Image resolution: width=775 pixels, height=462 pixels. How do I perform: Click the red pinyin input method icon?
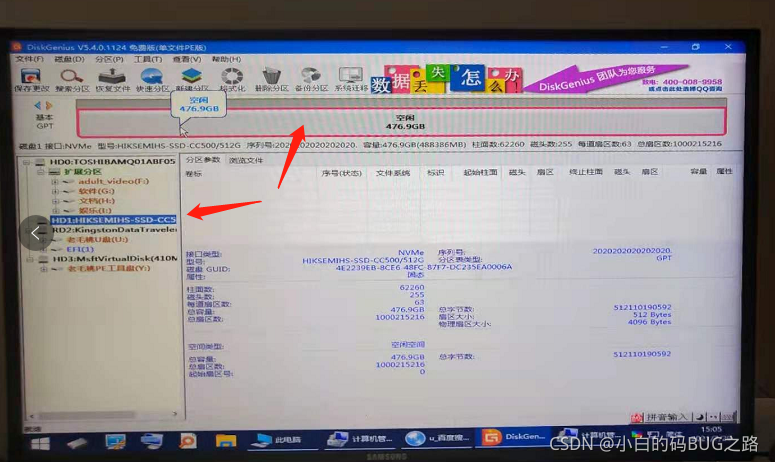click(637, 418)
